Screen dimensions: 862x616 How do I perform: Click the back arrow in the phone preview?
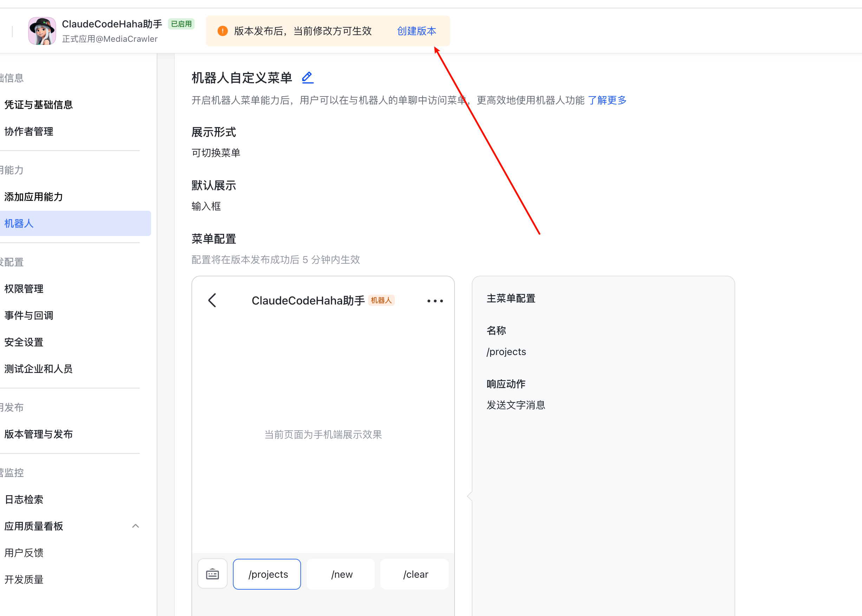(213, 300)
